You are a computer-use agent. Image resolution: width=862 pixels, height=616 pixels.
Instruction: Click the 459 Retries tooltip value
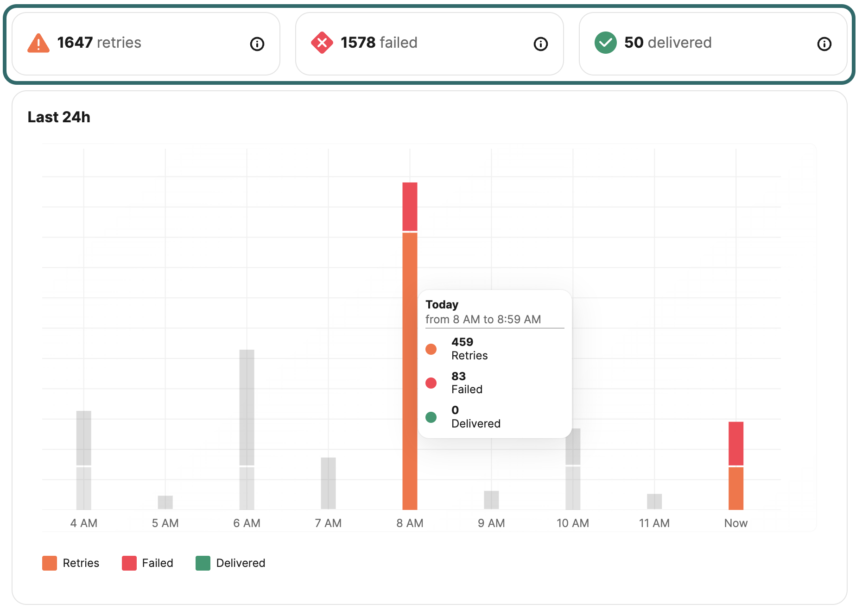pos(462,342)
